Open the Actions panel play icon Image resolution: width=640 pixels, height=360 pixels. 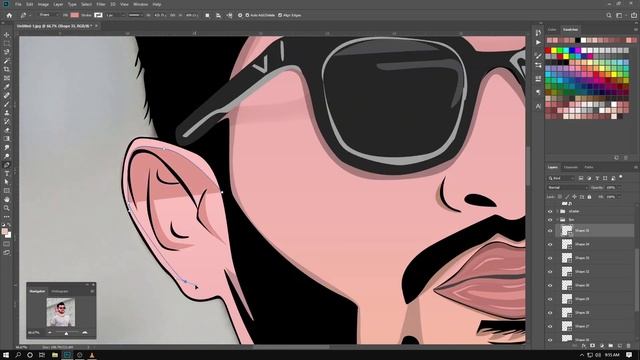point(538,42)
